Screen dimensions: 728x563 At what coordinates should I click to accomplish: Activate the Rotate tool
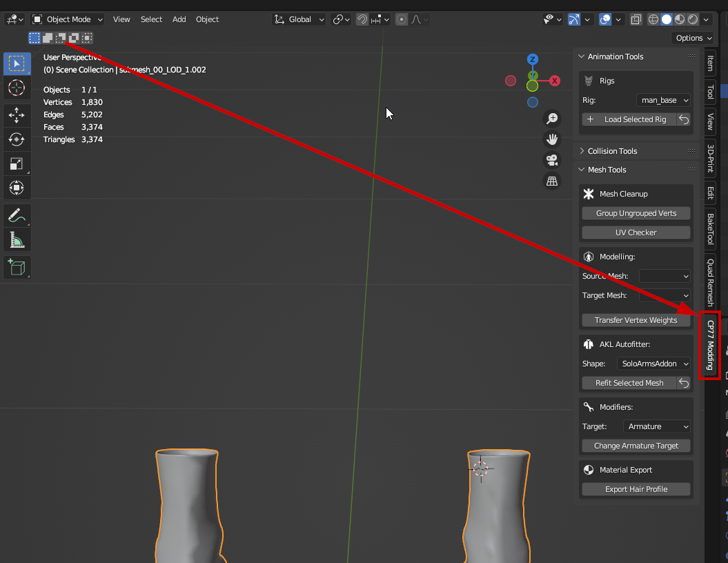[17, 139]
